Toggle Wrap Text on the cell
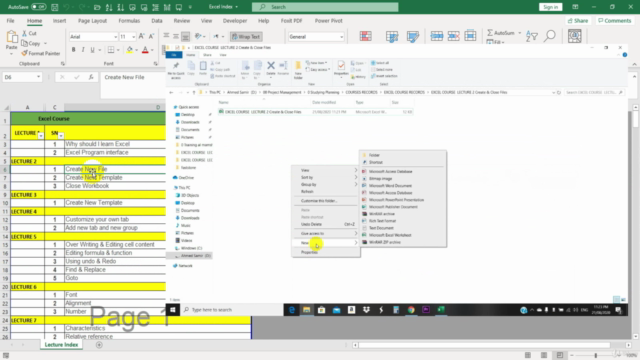The width and height of the screenshot is (640, 360). point(246,36)
